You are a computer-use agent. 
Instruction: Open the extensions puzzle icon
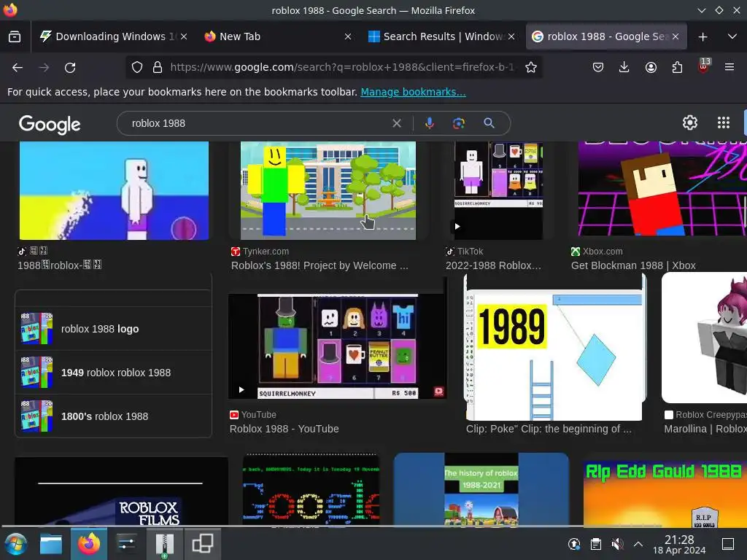point(677,67)
